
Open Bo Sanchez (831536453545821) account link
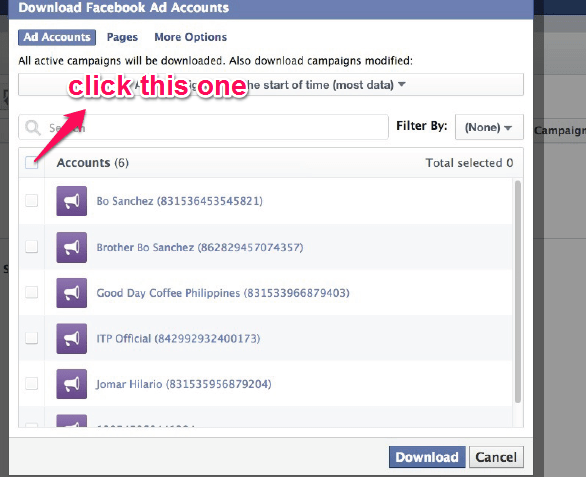[x=179, y=201]
